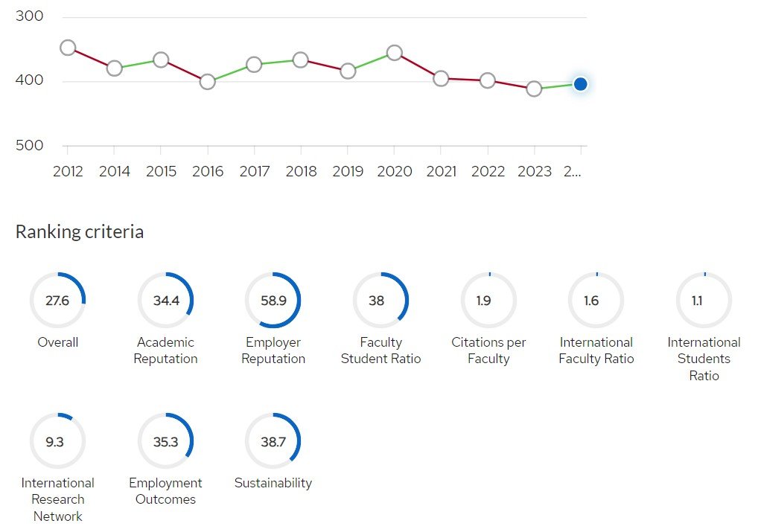Select the Employer Reputation 58.9 gauge

point(273,301)
